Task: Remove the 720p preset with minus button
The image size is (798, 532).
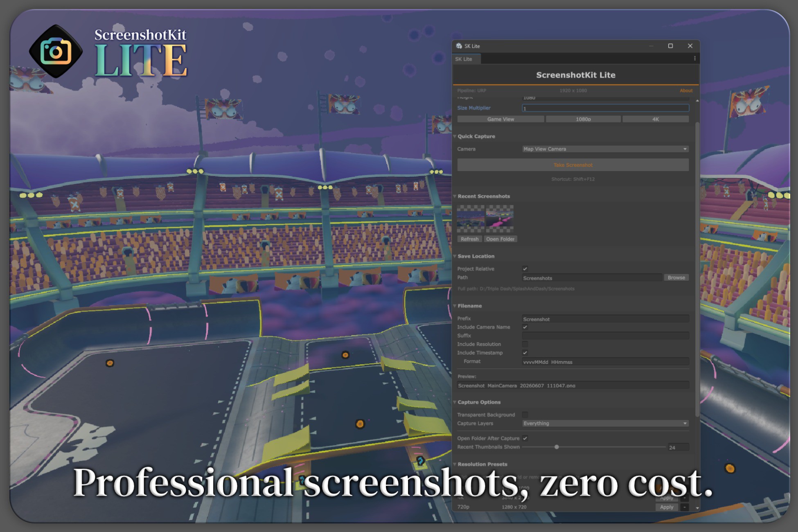Action: coord(684,507)
